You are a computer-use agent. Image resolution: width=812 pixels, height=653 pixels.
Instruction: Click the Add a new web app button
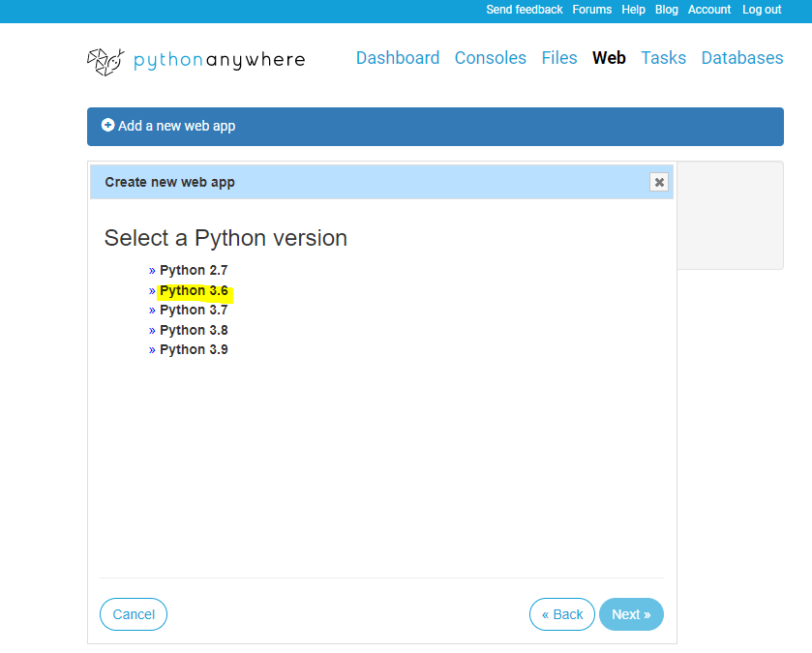(435, 127)
